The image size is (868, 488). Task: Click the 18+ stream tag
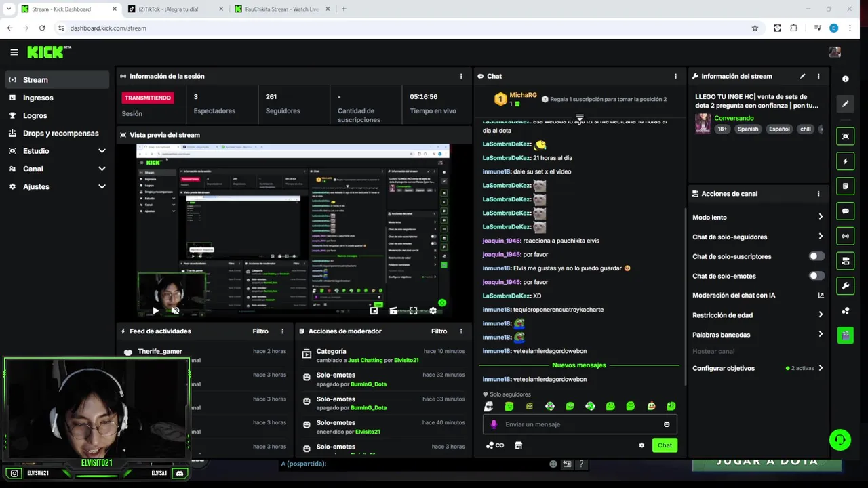pyautogui.click(x=722, y=129)
